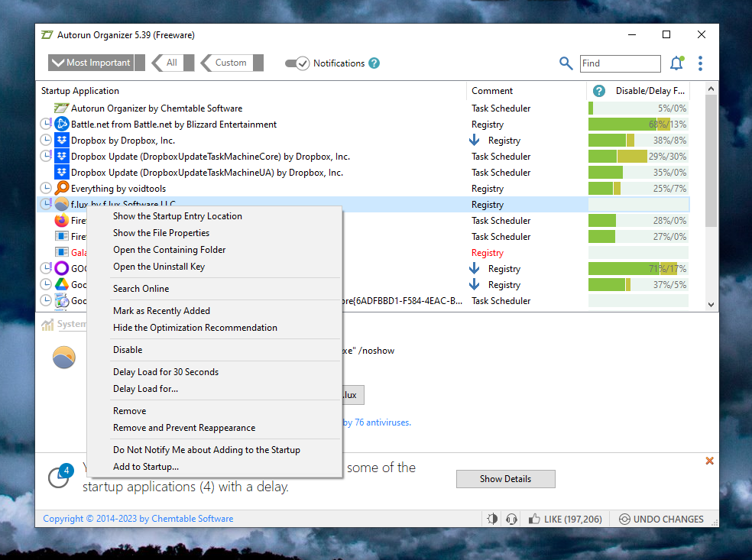Choose the plain Remove menu entry
Screen dimensions: 752x560
pyautogui.click(x=129, y=411)
